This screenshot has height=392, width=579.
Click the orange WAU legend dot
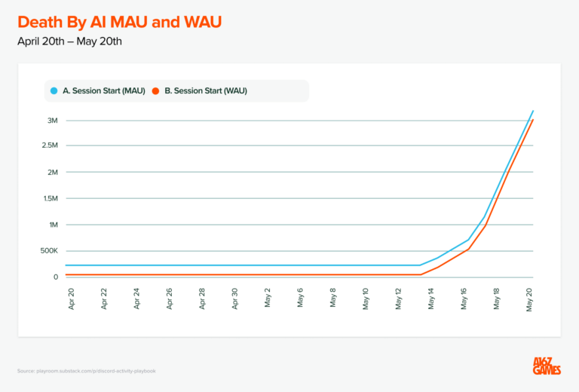156,91
